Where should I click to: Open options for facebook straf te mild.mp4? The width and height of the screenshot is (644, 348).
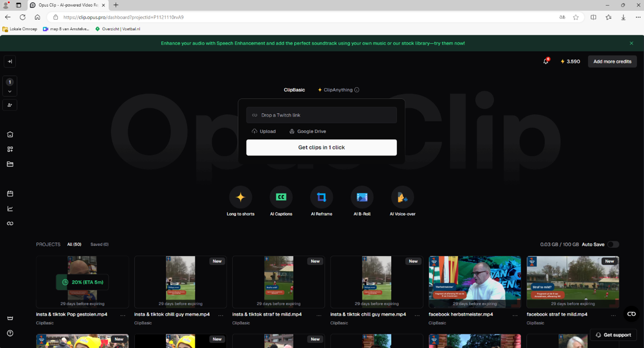613,315
